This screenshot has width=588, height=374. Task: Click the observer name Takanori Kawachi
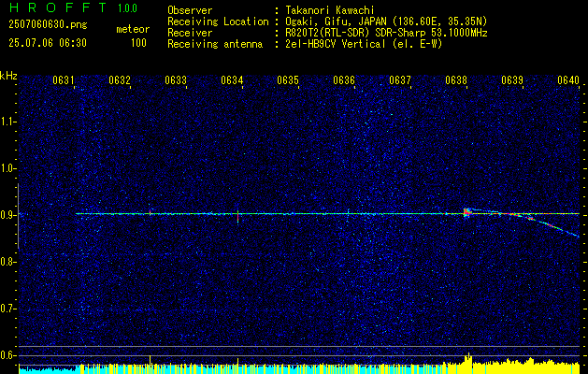coord(330,10)
